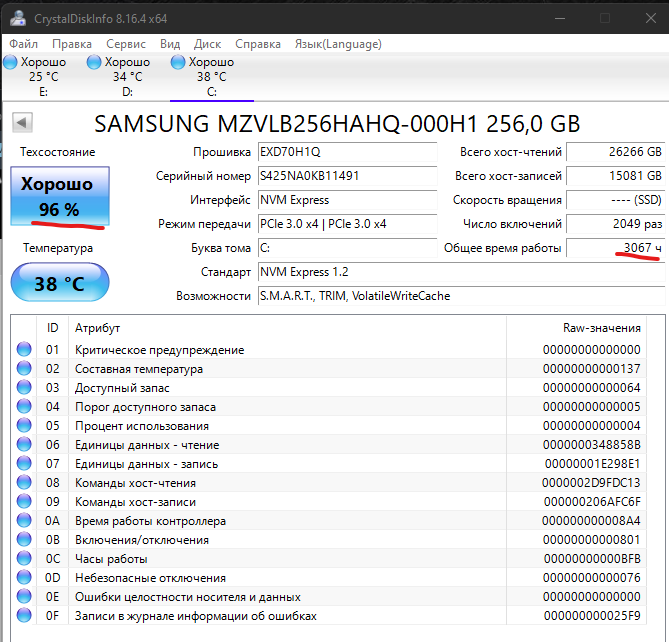Click status orb of attribute 0B row
This screenshot has height=642, width=669.
pos(24,540)
